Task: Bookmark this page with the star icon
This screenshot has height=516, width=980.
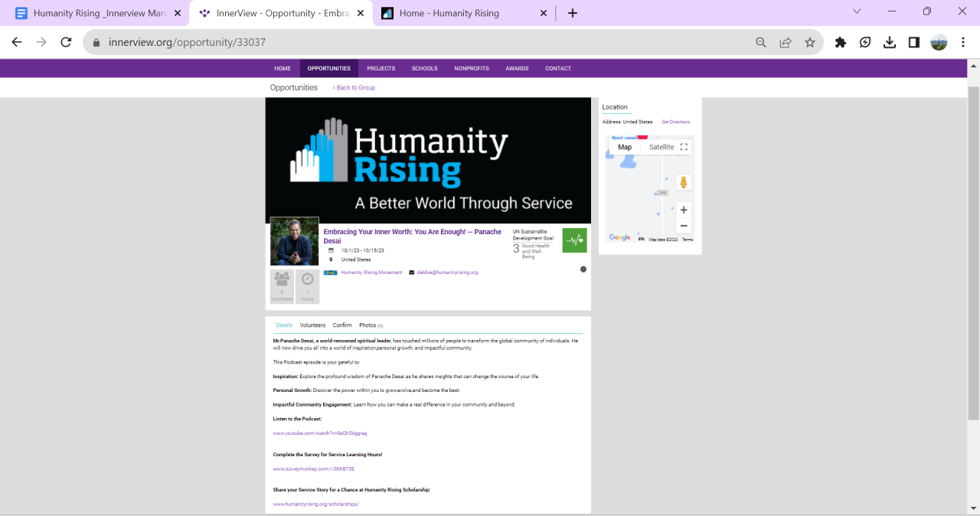Action: pos(810,43)
